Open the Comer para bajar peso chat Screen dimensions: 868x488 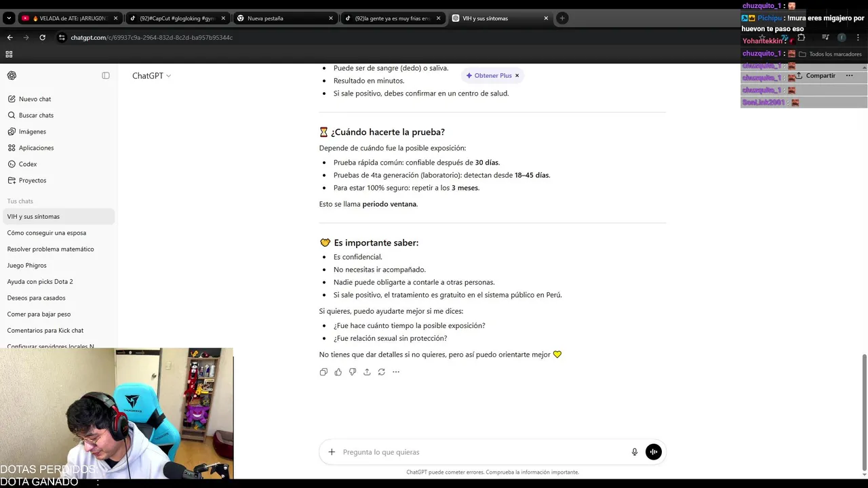click(58, 314)
